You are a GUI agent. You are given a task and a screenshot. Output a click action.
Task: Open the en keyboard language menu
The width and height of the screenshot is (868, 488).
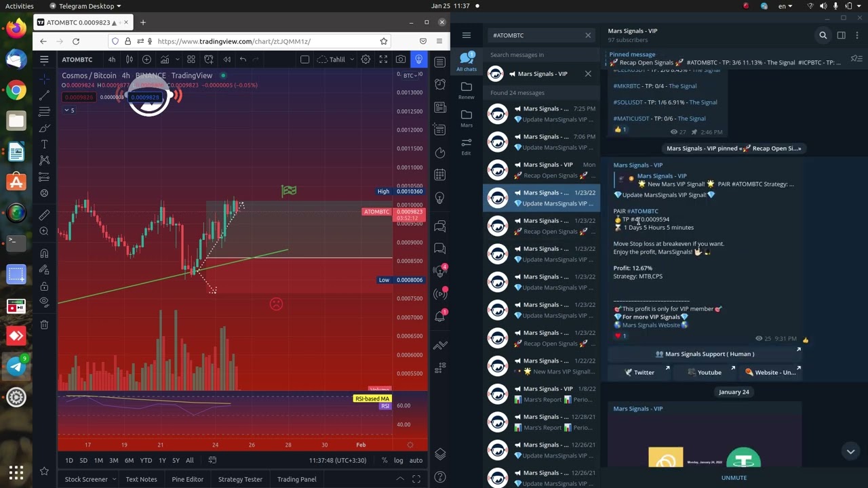[x=785, y=6]
